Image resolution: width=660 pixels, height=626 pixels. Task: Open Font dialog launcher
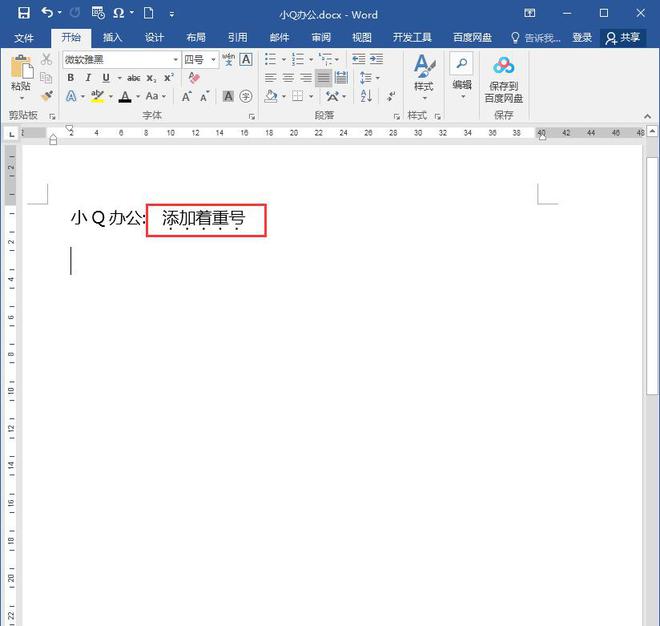point(252,116)
